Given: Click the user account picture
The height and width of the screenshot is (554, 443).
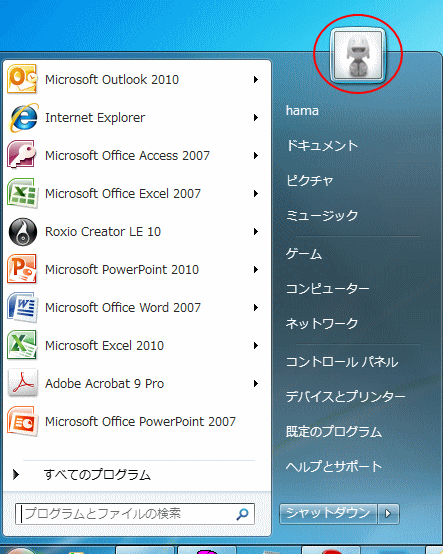Looking at the screenshot, I should coord(358,55).
